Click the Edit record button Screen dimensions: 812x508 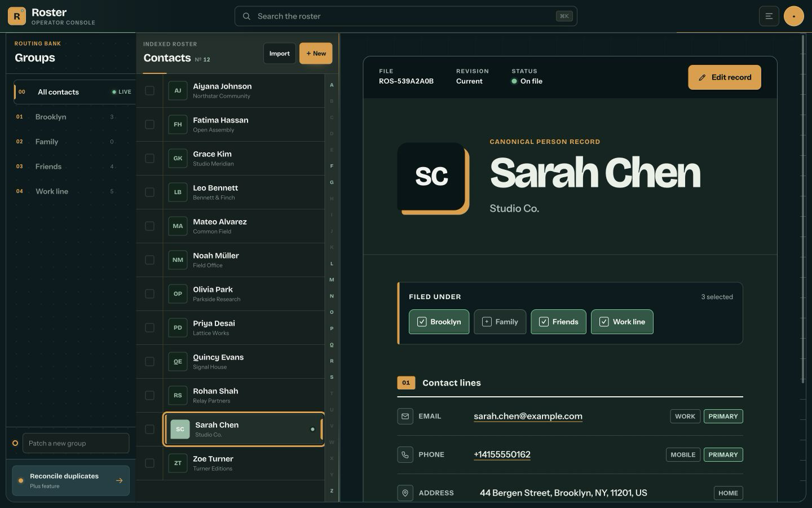[725, 77]
